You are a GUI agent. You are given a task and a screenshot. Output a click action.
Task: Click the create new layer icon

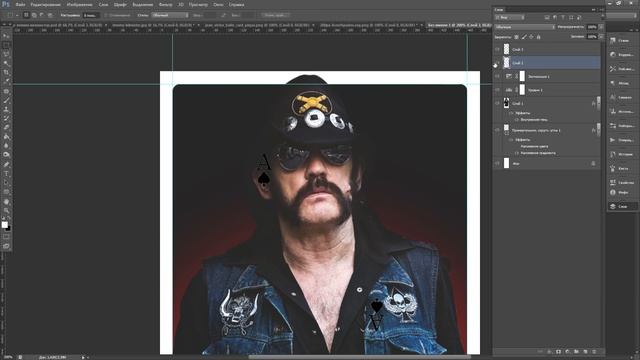coord(585,351)
